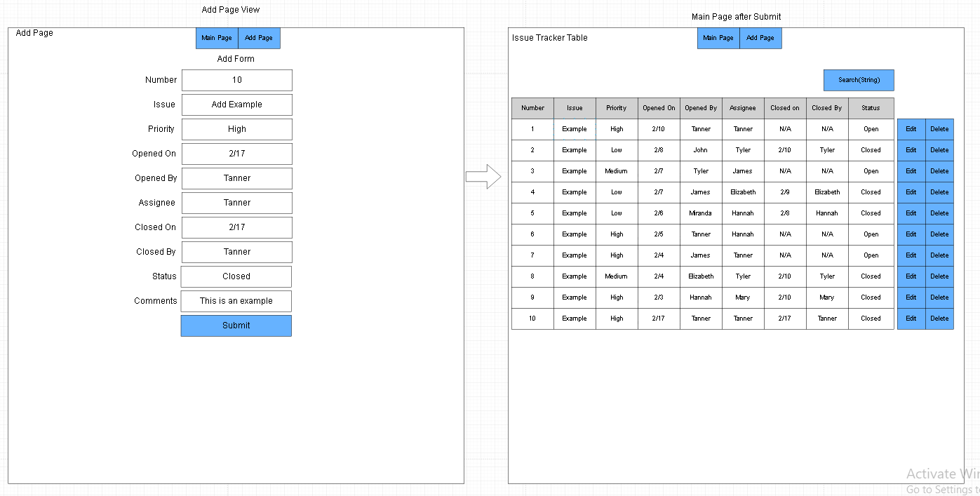Image resolution: width=980 pixels, height=496 pixels.
Task: Edit issue number 10 row
Action: (911, 319)
